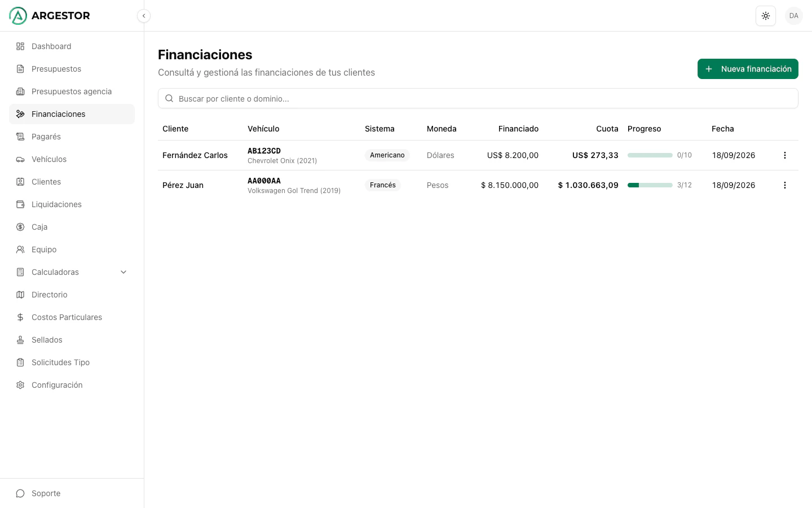Click the Dashboard grid icon

click(x=20, y=46)
